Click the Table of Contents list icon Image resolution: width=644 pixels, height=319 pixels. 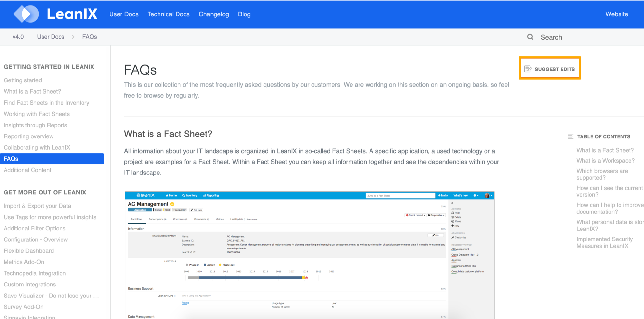point(571,136)
